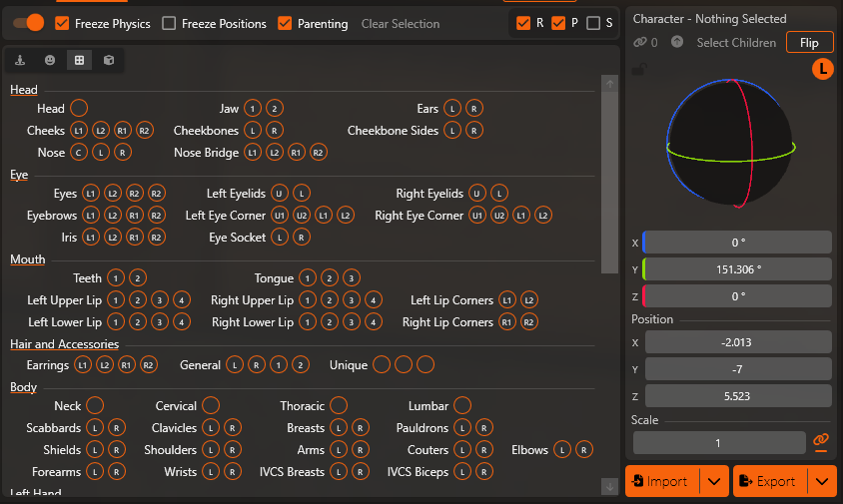Click the Scale field with value 1
Screen dimensions: 843x504
tap(719, 443)
